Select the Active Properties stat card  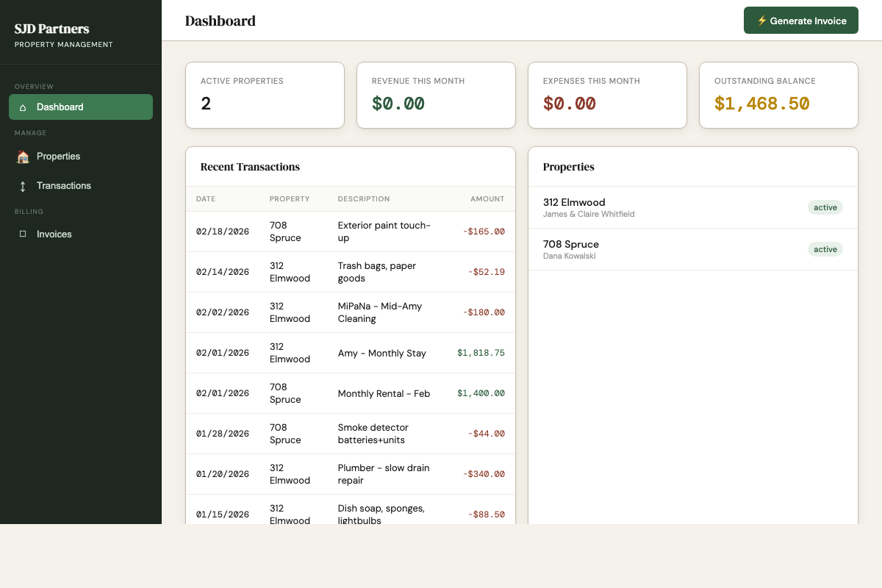(265, 95)
